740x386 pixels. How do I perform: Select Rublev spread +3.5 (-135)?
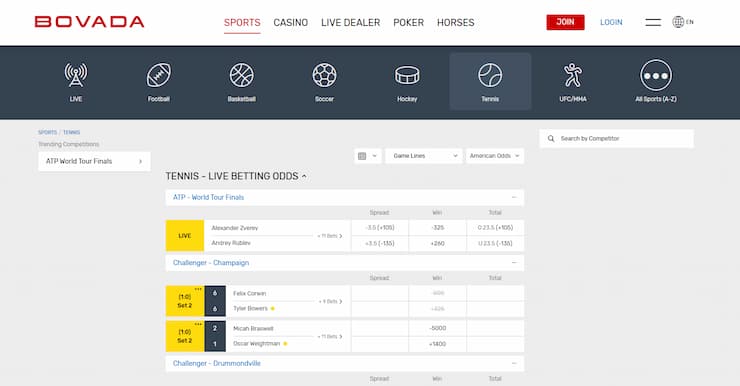click(x=380, y=243)
